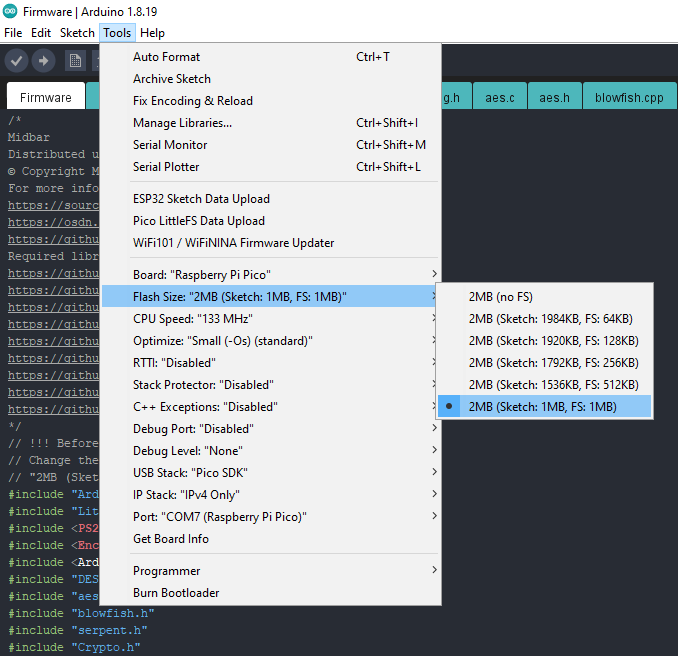The height and width of the screenshot is (656, 678).
Task: Open the Edit menu
Action: pyautogui.click(x=41, y=33)
